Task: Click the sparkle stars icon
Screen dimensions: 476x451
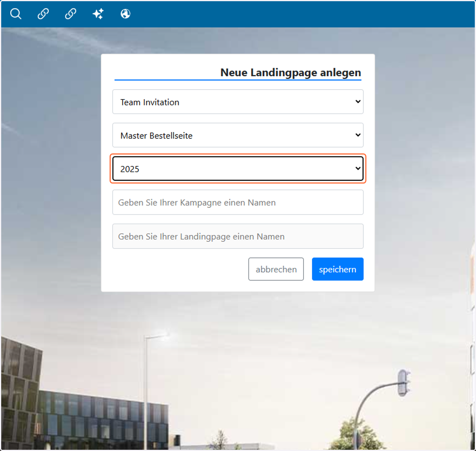Action: click(x=98, y=14)
